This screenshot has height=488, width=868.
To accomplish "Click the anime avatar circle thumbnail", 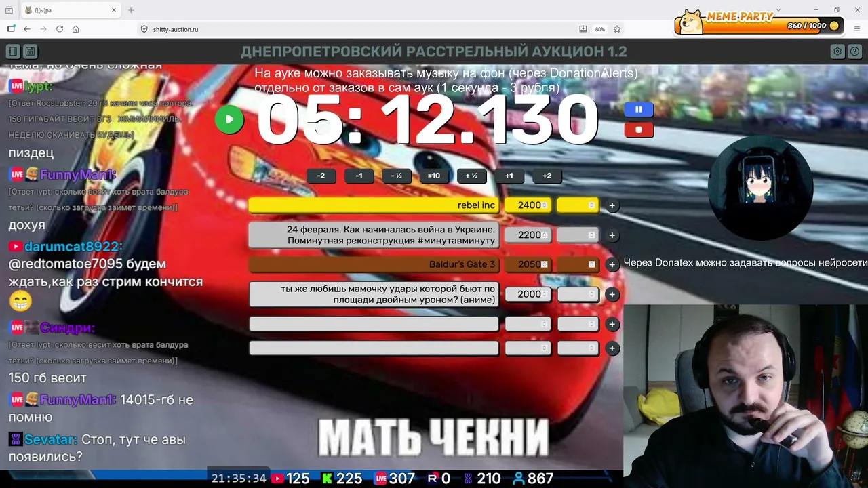I will 760,188.
